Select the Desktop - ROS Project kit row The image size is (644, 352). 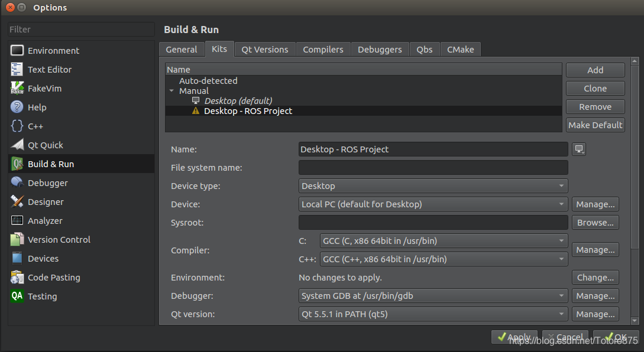tap(364, 111)
